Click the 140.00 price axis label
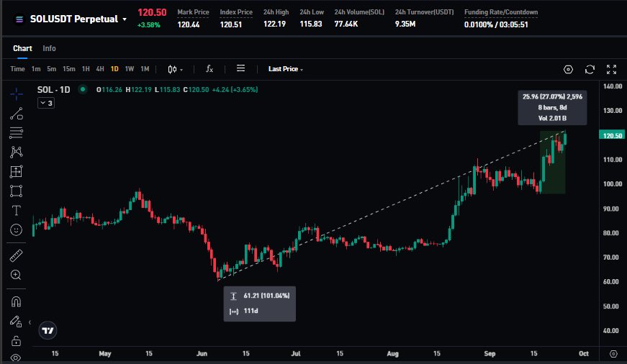The image size is (627, 364). point(612,86)
